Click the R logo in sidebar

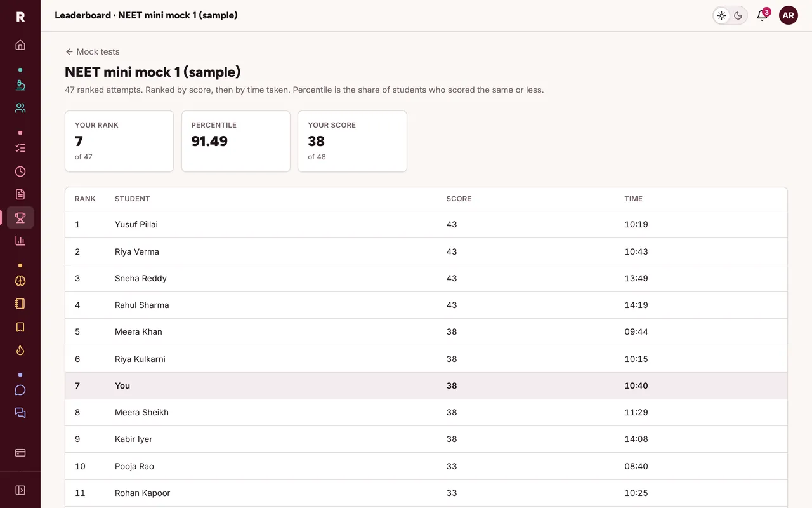tap(20, 17)
